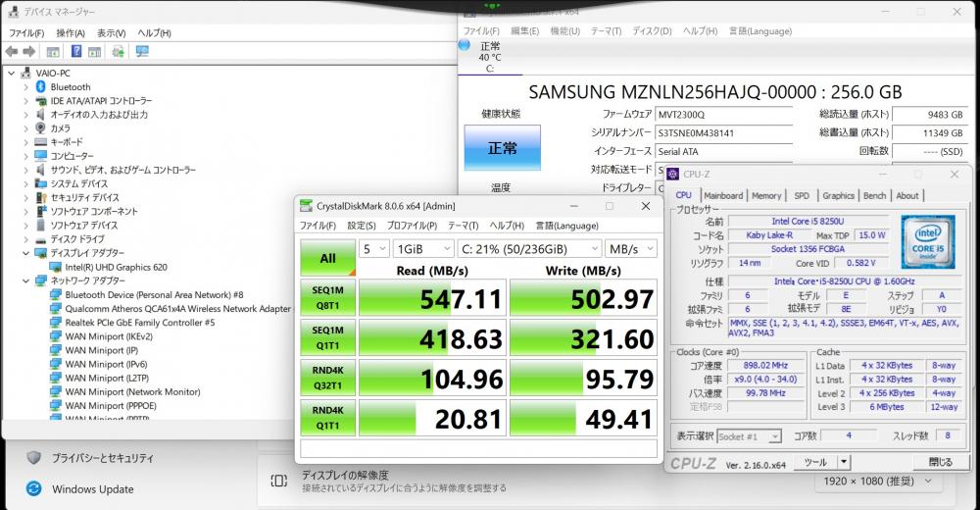The width and height of the screenshot is (980, 510).
Task: Open the Profile (プロファイル) menu in CrystalDiskMark
Action: pyautogui.click(x=412, y=226)
